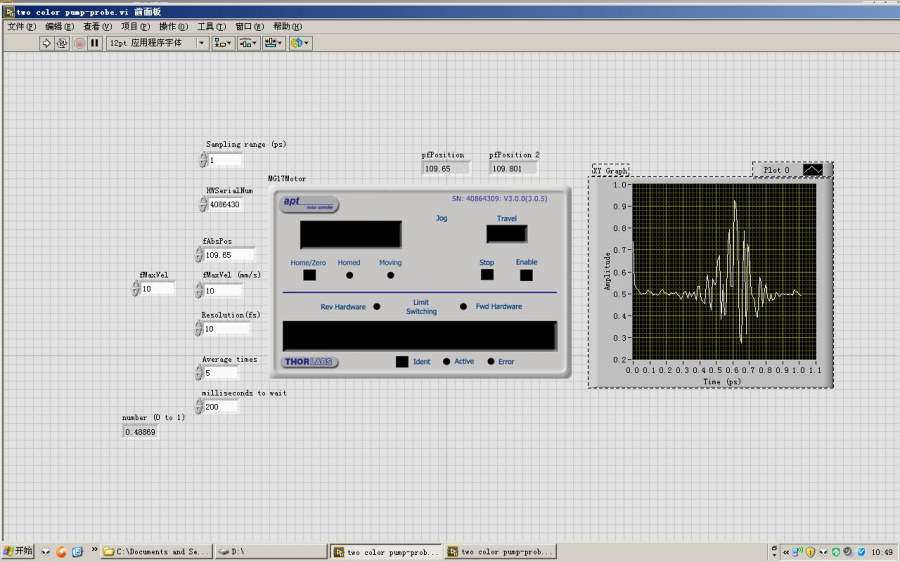Click the Run arrow toolbar icon
The image size is (900, 562).
pos(46,43)
